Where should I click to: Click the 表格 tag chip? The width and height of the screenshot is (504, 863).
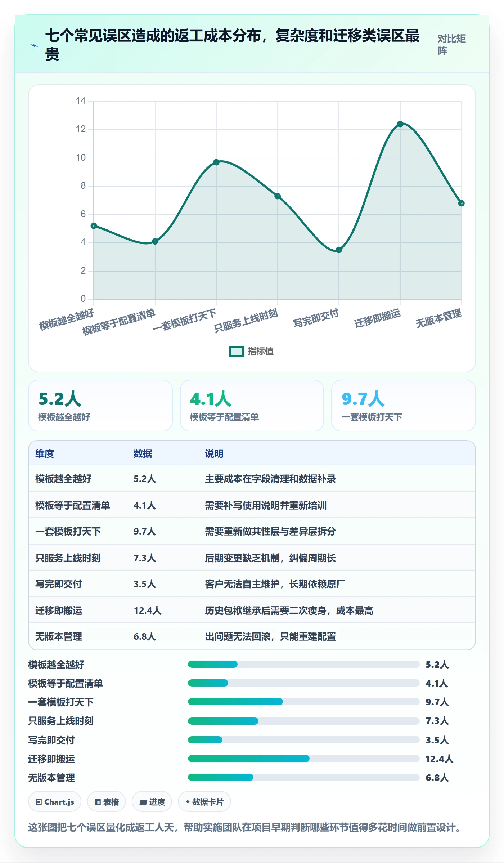click(107, 802)
